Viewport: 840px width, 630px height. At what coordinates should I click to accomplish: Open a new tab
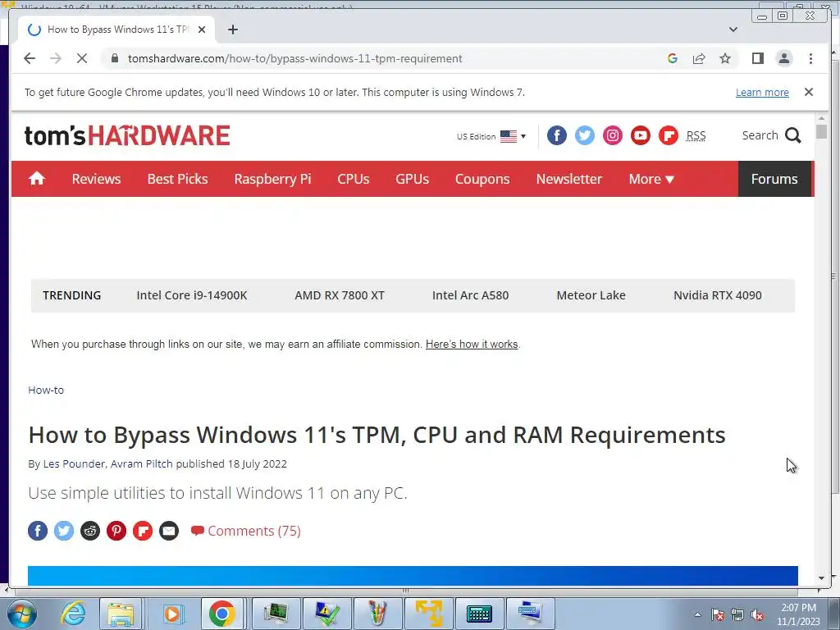coord(232,30)
